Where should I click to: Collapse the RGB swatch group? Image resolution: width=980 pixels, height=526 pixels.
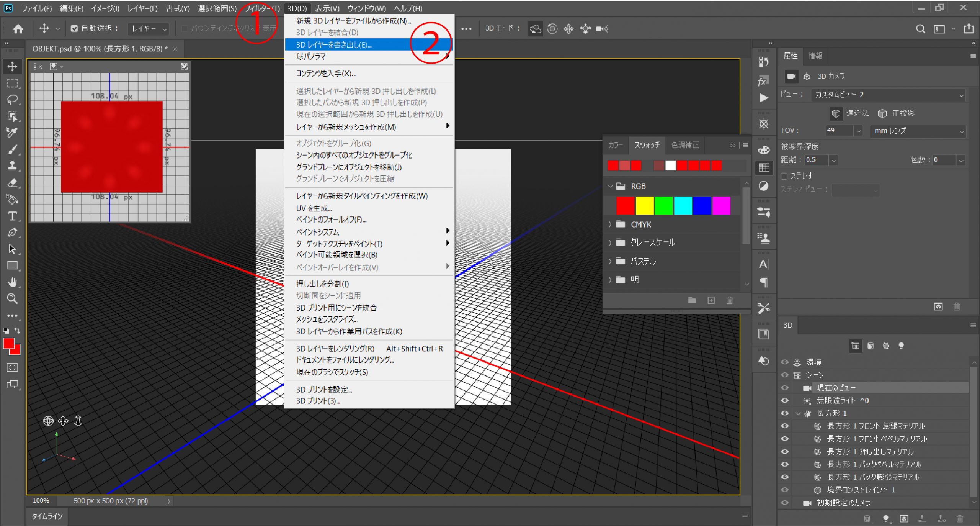pos(610,187)
